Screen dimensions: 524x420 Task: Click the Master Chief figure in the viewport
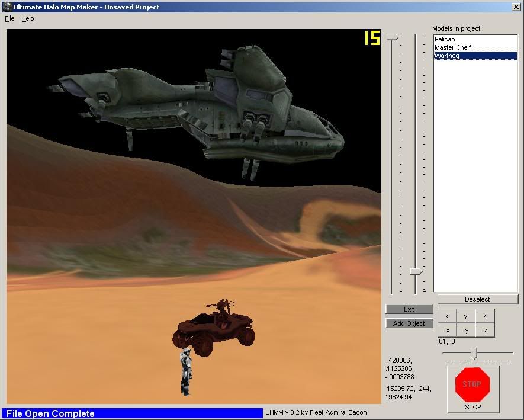tap(186, 371)
